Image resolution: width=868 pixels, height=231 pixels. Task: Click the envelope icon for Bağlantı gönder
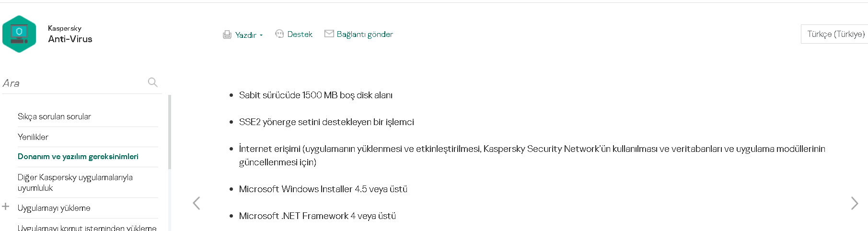(x=329, y=34)
